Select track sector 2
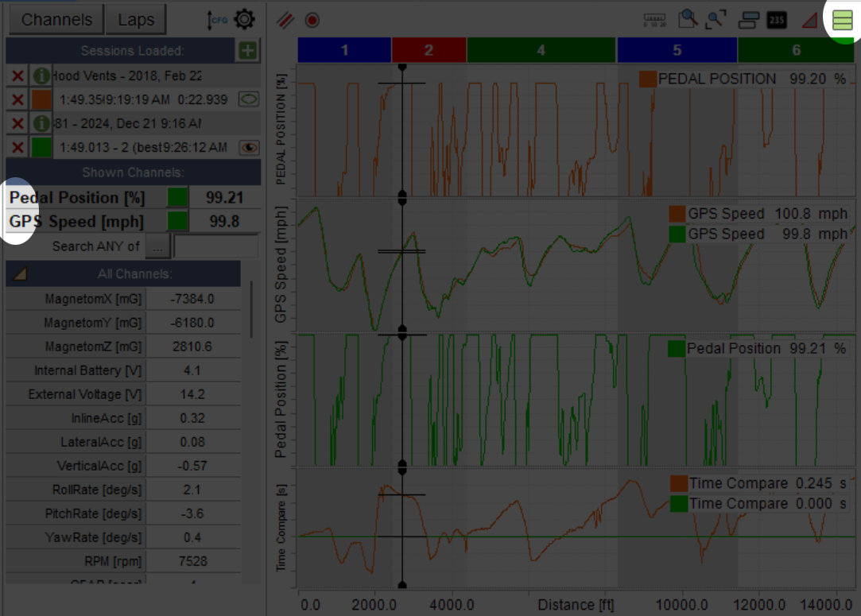861x616 pixels. (x=429, y=50)
